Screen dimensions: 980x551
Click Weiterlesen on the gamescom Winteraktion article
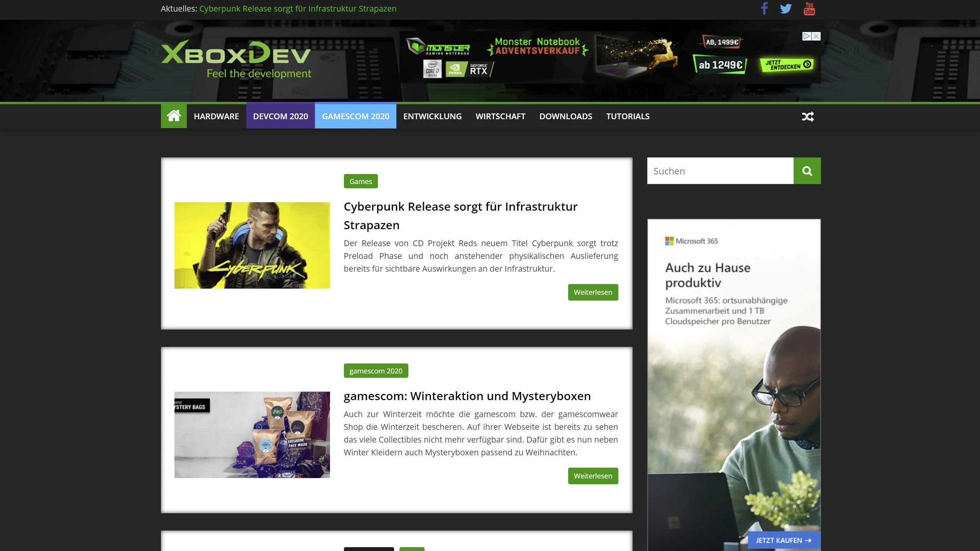[593, 476]
